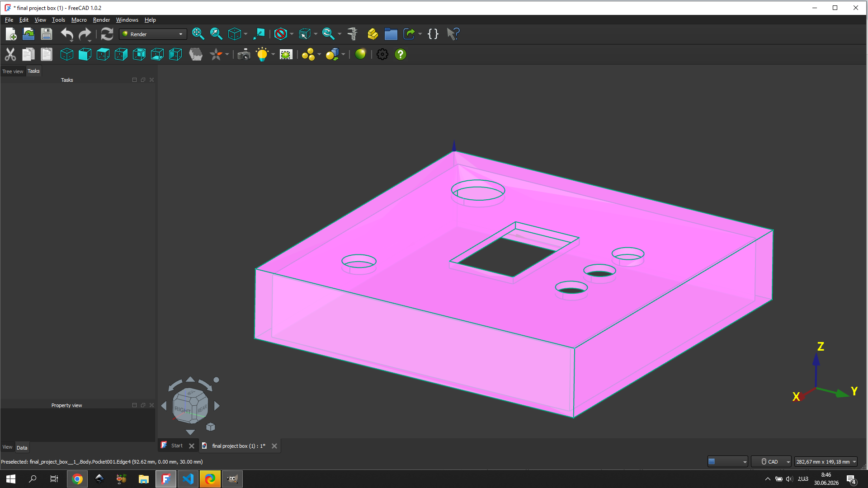Open the Render menu
Screen dimensions: 868x488
pyautogui.click(x=101, y=20)
